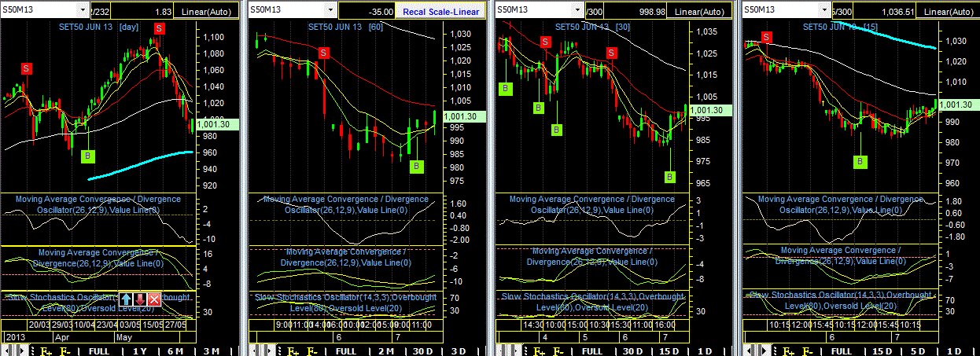The width and height of the screenshot is (980, 356).
Task: Select 1 D range in 30-minute chart panel
Action: (706, 350)
